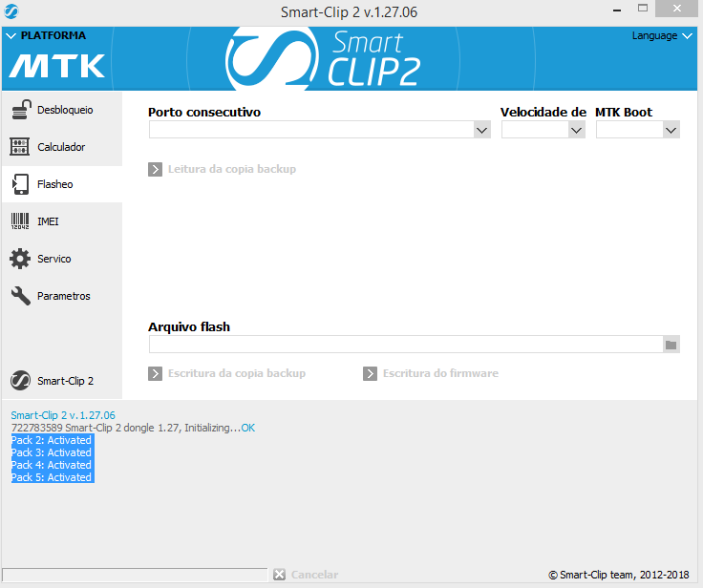Switch to the Calculador tab
Screen dimensions: 703x588
click(62, 147)
